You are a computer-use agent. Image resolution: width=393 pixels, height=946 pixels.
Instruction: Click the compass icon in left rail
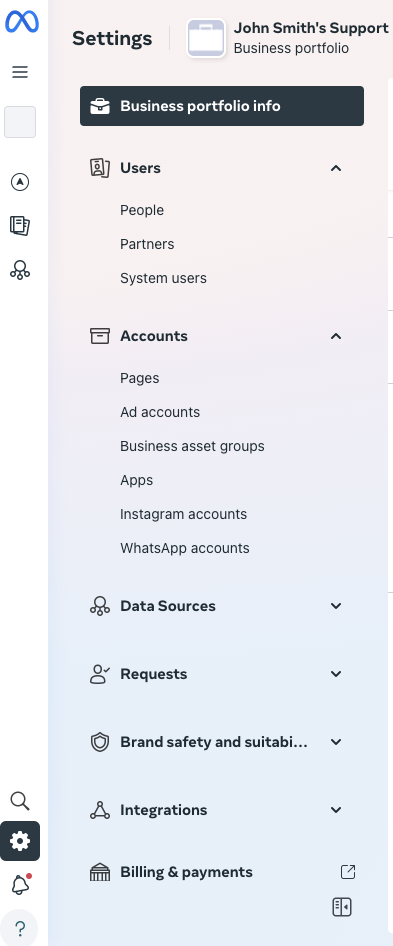pyautogui.click(x=20, y=182)
